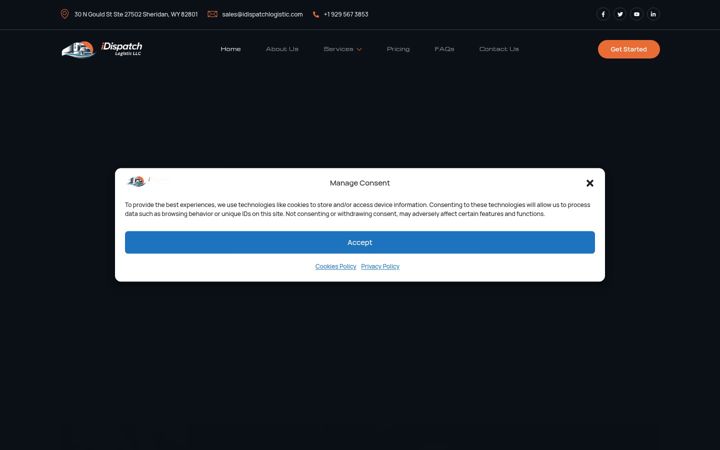Open the Contact Us menu item
The width and height of the screenshot is (720, 450).
499,49
